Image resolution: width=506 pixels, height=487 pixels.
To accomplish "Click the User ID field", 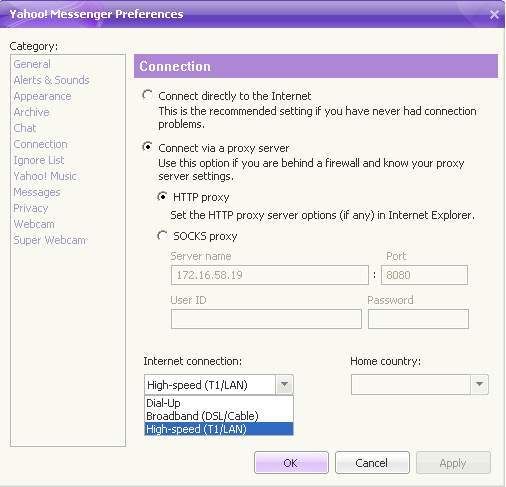I will pos(266,319).
